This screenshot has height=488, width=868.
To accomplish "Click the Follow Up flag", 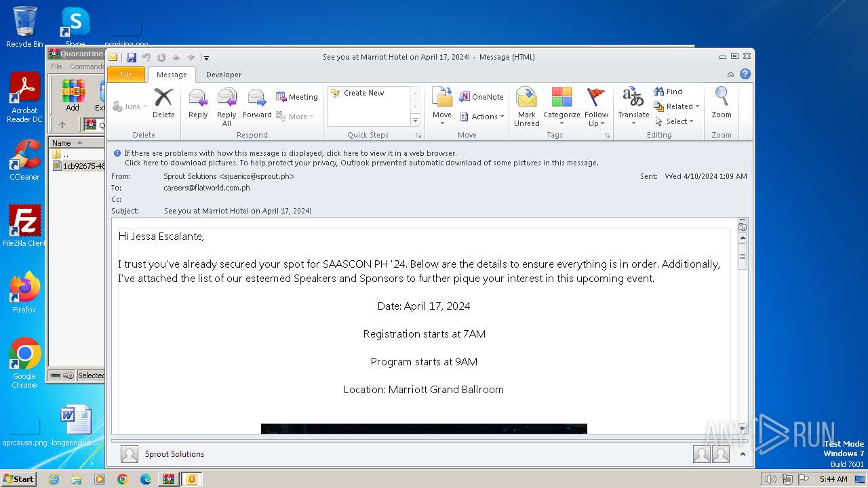I will [597, 107].
